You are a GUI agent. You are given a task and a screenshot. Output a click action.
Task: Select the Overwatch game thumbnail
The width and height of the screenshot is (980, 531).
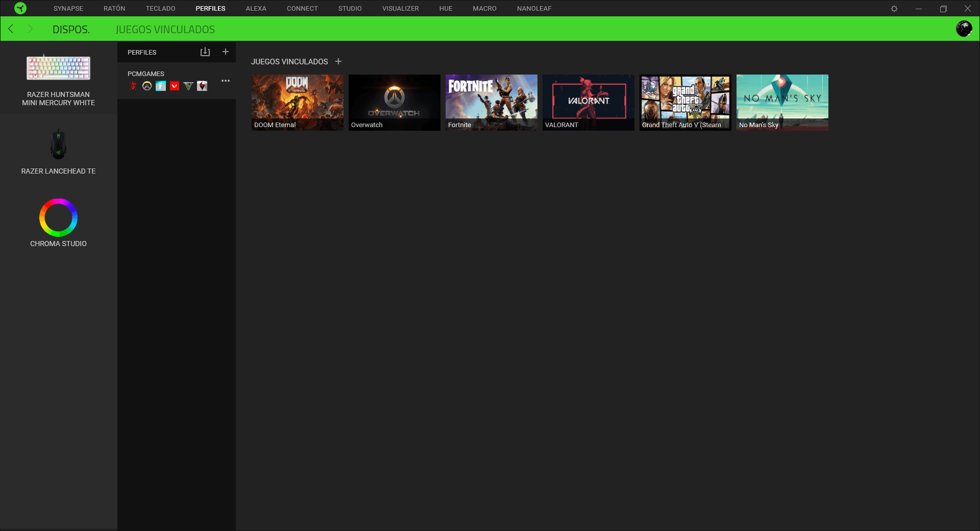click(395, 103)
